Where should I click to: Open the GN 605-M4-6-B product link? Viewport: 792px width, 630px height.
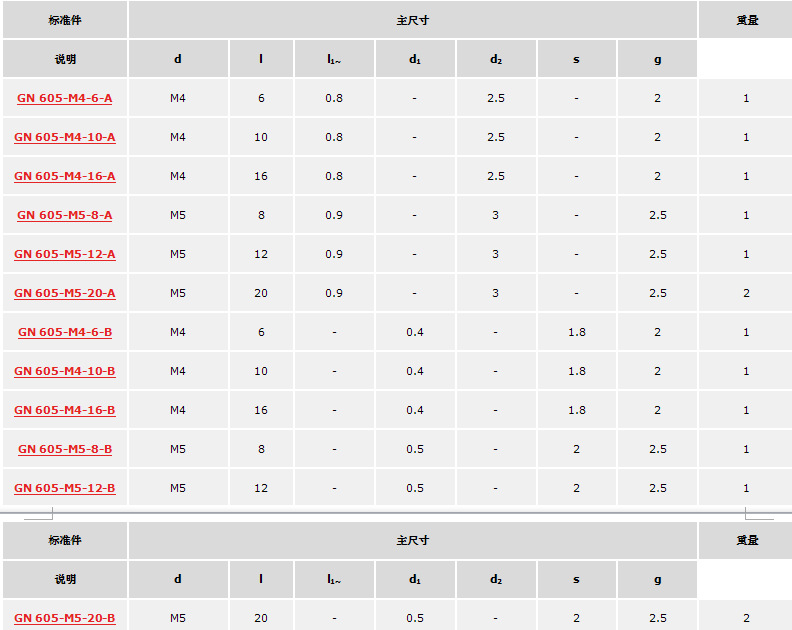click(65, 332)
